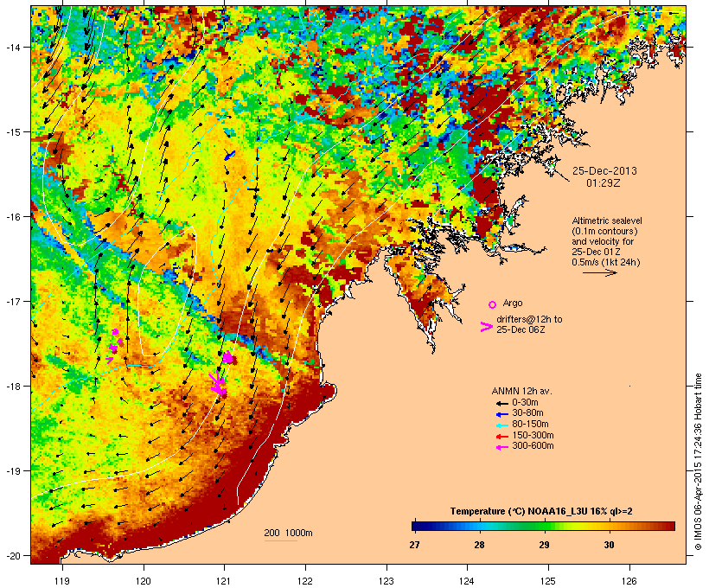Click latitude axis label -18

pyautogui.click(x=12, y=387)
